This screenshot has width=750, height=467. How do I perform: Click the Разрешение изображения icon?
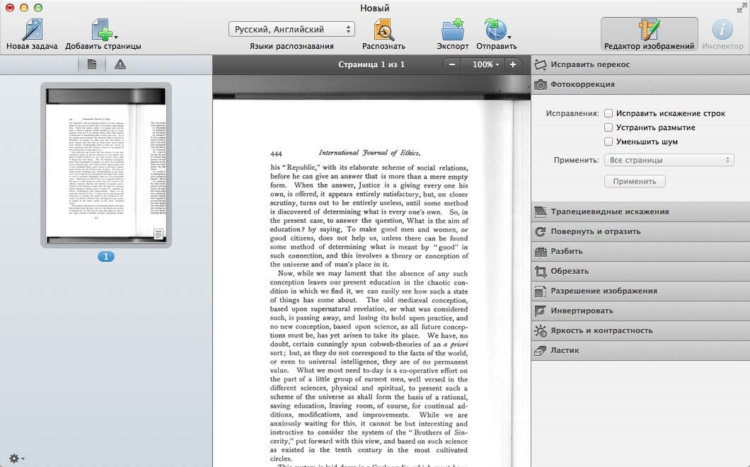(x=540, y=291)
